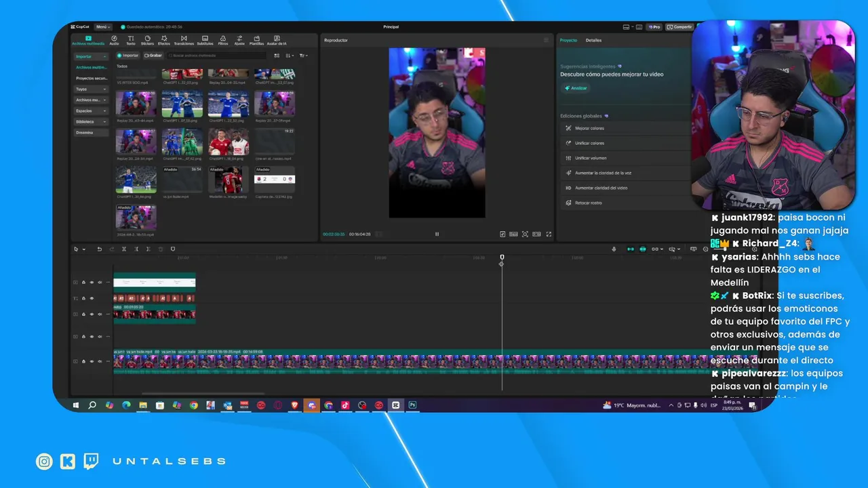
Task: Click the timeline microphone record icon
Action: tap(614, 249)
